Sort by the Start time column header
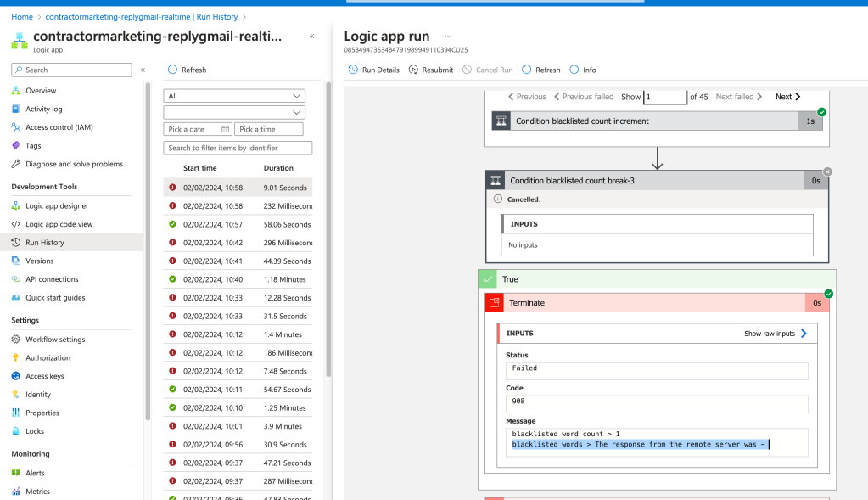The image size is (868, 500). coord(200,168)
